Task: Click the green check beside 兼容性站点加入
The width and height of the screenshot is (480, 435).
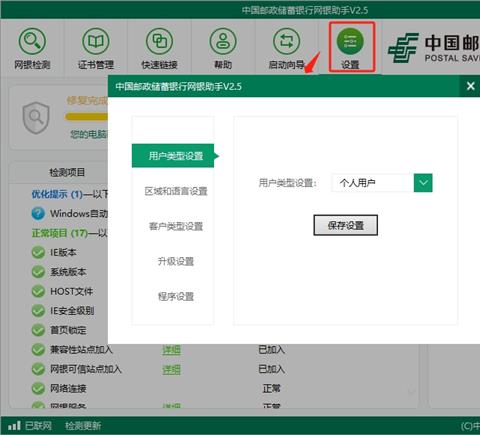Action: (x=38, y=350)
